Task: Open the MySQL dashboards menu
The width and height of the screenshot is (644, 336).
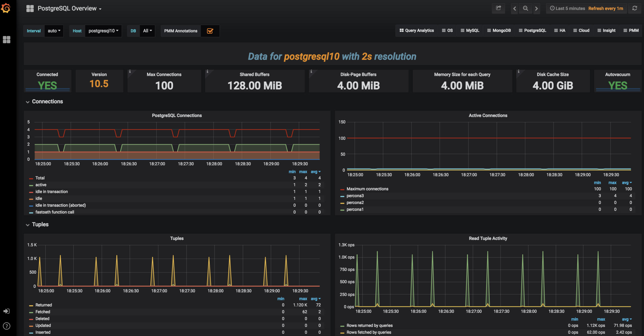Action: tap(470, 30)
